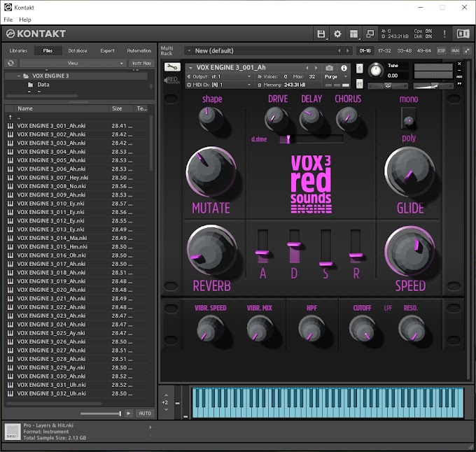Collapse VOX ENGINE 3 tree folder

pyautogui.click(x=19, y=76)
